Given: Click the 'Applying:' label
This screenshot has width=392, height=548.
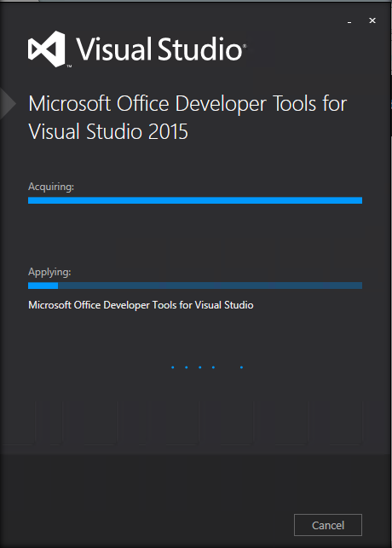Looking at the screenshot, I should point(49,272).
